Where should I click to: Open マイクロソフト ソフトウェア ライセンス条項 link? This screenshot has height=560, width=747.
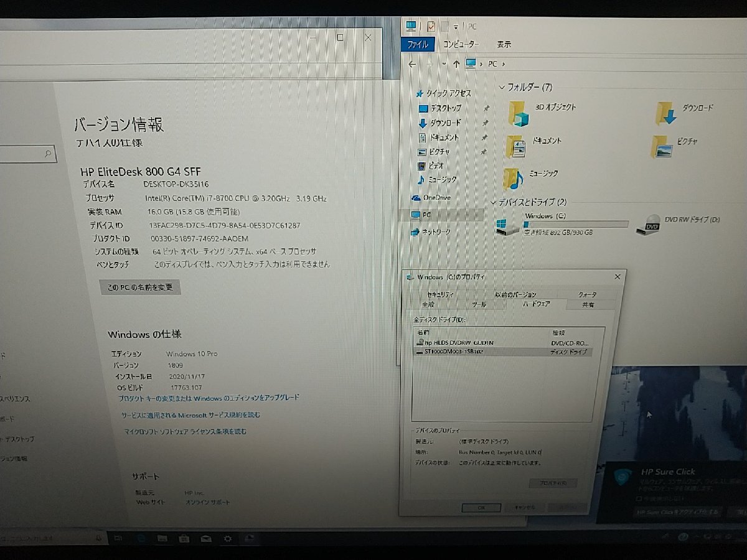click(x=186, y=431)
